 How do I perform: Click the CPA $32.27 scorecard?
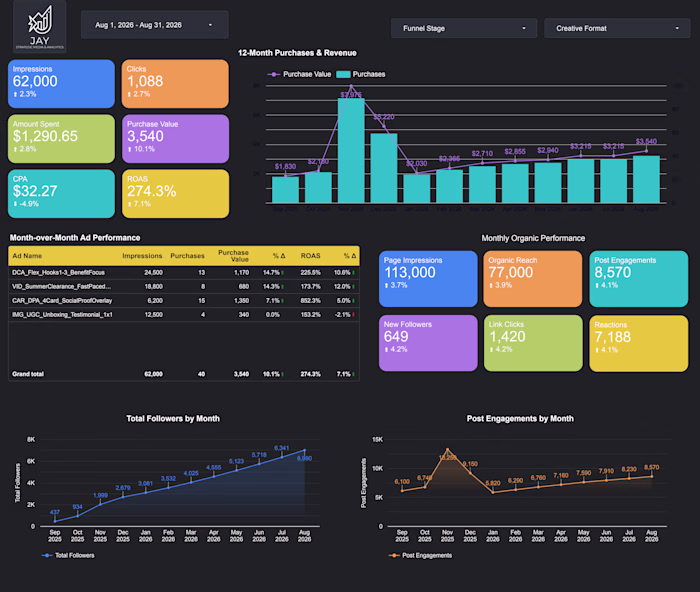click(x=61, y=193)
